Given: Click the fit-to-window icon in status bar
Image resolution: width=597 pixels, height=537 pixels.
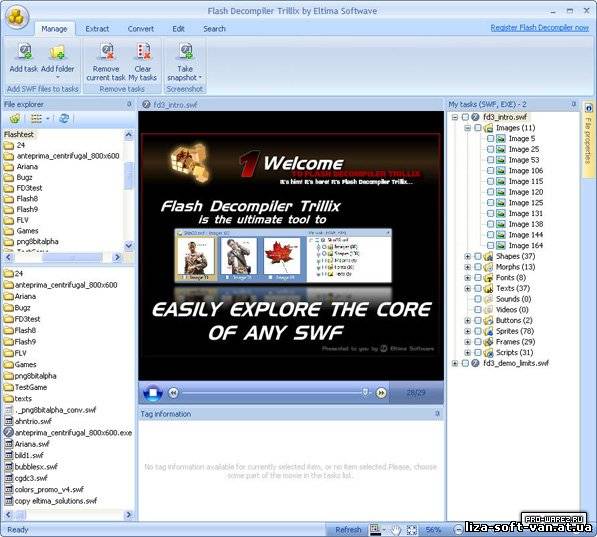Looking at the screenshot, I should 412,529.
